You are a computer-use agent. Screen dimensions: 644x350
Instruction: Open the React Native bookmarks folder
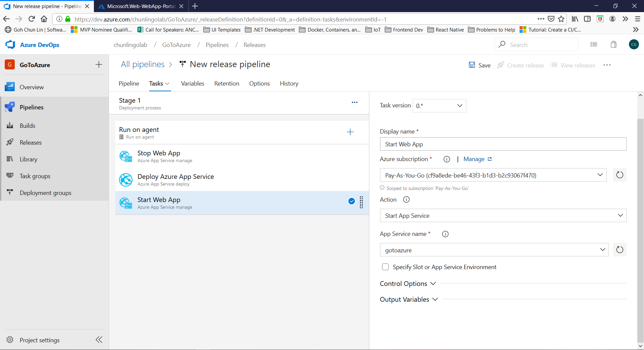coord(446,30)
